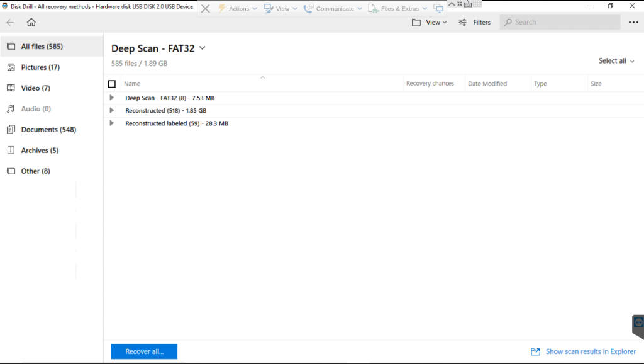The image size is (644, 364).
Task: Select the Audio (0) category
Action: click(52, 108)
